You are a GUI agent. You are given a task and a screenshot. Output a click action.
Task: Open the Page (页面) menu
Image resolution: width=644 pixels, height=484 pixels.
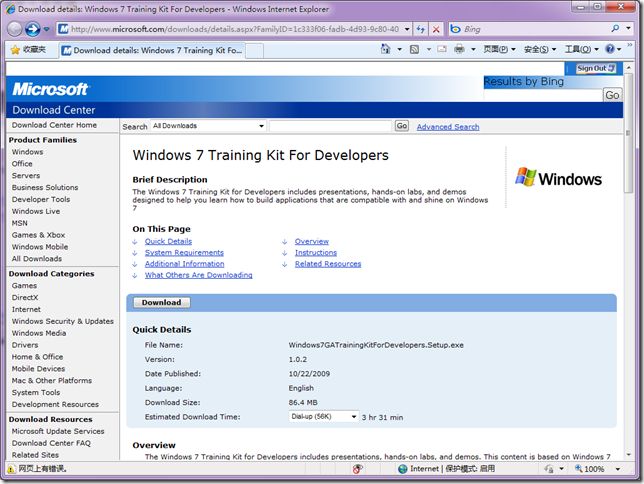pos(499,49)
